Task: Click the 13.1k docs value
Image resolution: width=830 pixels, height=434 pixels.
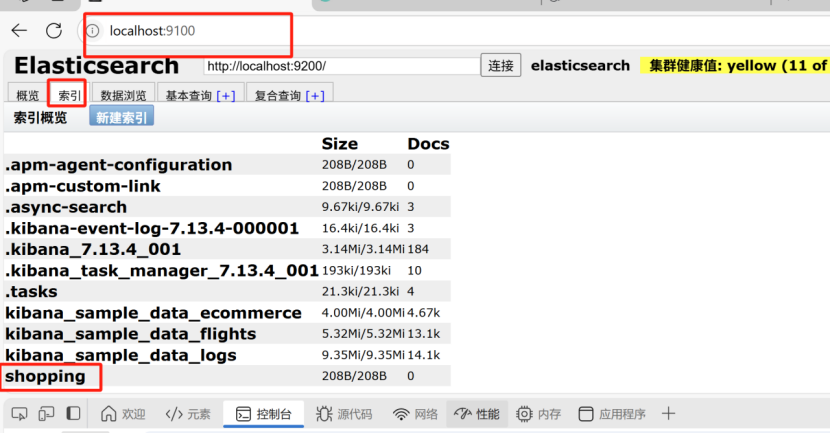Action: (x=423, y=334)
